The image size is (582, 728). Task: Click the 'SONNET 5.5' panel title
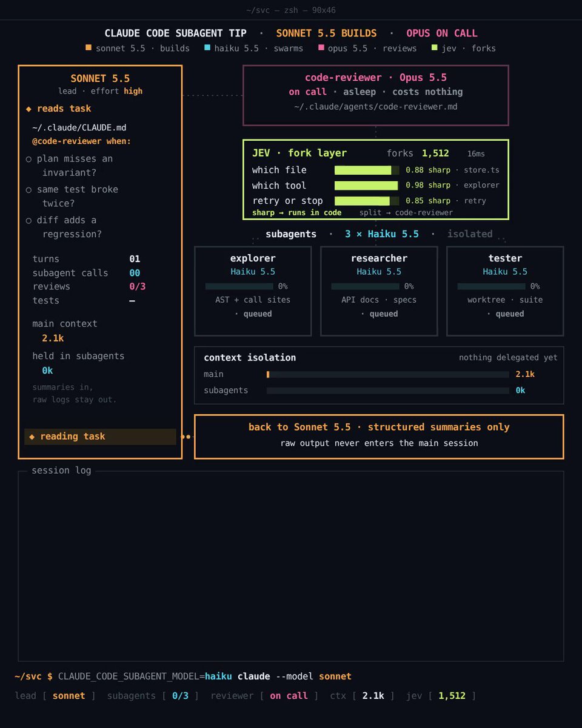(100, 79)
